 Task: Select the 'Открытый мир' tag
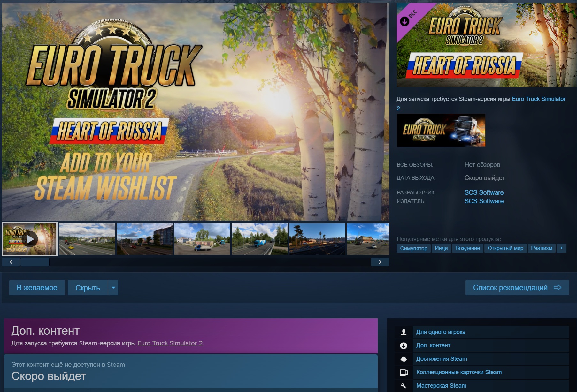click(505, 248)
